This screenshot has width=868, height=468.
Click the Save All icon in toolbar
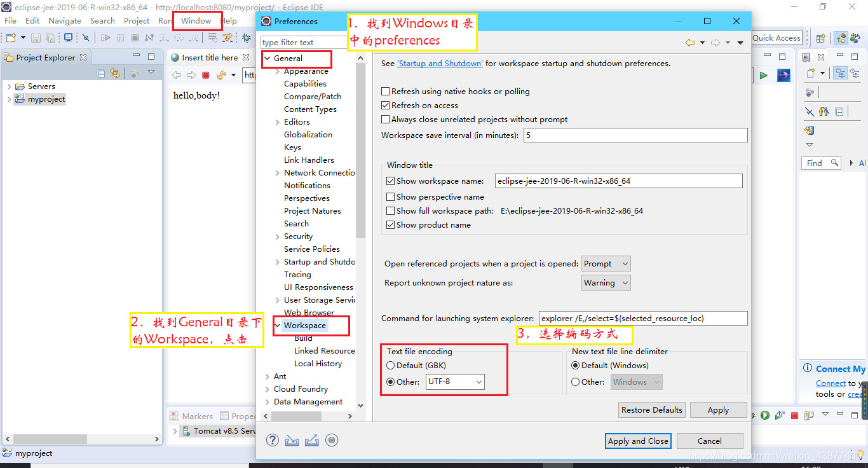pyautogui.click(x=50, y=38)
